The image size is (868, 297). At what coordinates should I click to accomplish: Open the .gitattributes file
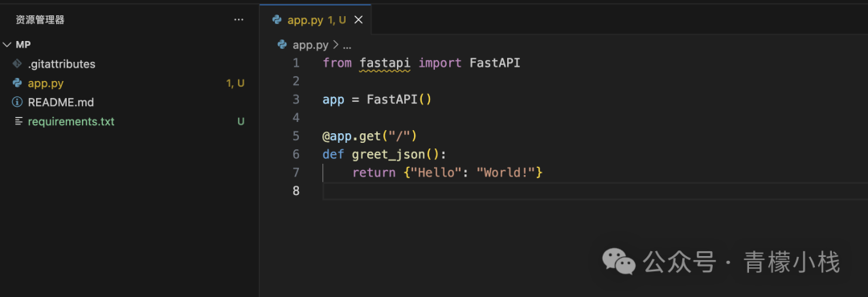[x=61, y=64]
